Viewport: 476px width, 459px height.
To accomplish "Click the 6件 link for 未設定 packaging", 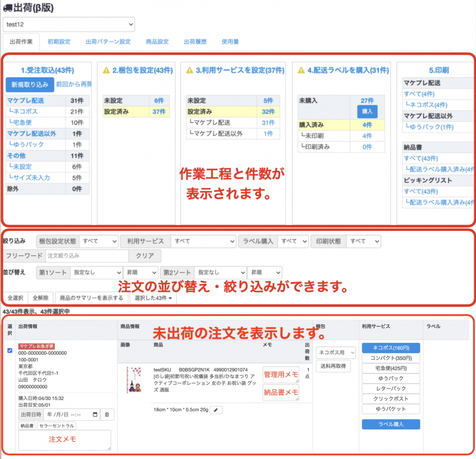I will click(159, 101).
